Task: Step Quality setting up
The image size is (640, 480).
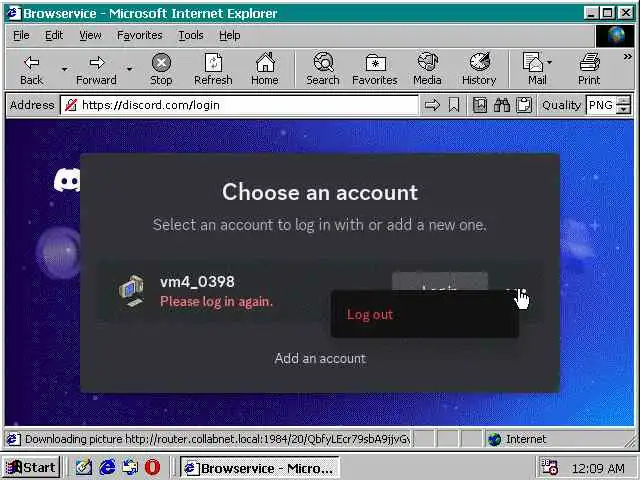Action: pos(623,101)
